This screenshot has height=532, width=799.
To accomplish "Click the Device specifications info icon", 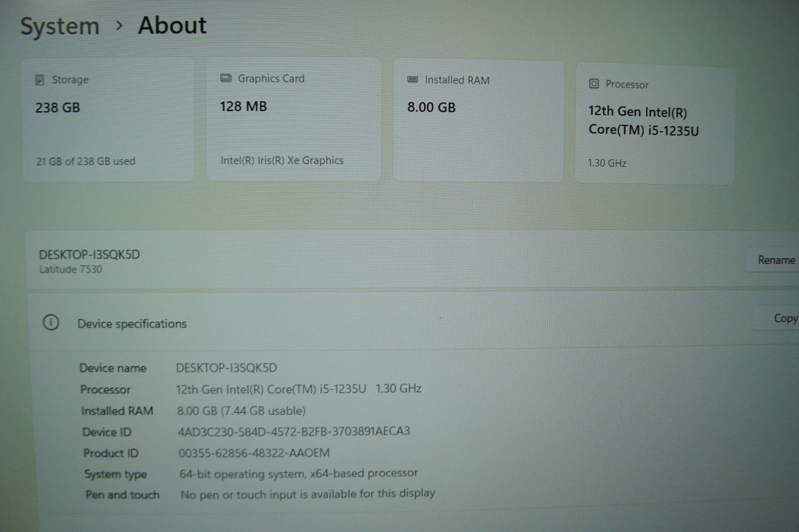I will coord(50,323).
